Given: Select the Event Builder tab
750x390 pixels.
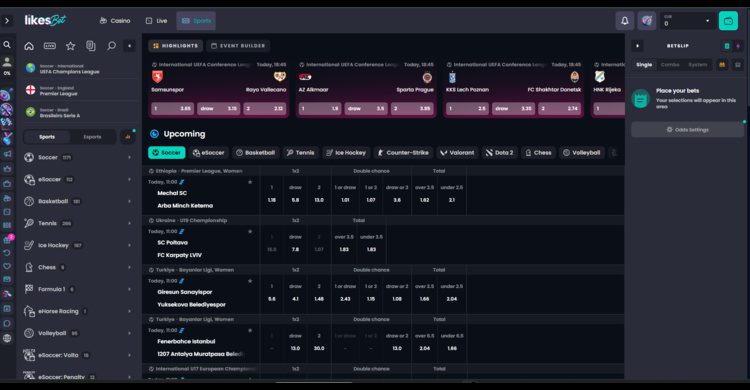Looking at the screenshot, I should pos(238,46).
